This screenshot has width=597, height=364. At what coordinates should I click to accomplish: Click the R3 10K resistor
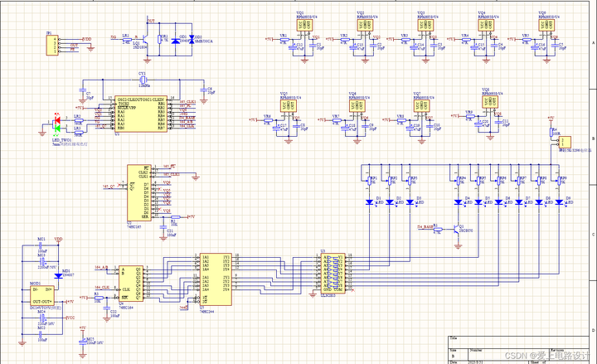click(x=98, y=298)
